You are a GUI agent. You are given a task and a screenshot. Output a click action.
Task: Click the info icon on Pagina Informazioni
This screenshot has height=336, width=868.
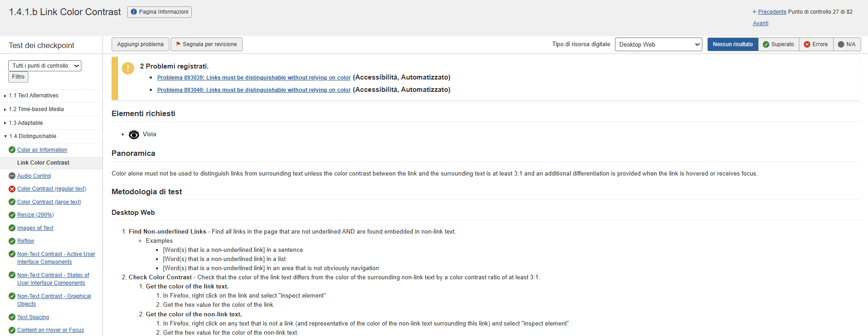[x=134, y=12]
